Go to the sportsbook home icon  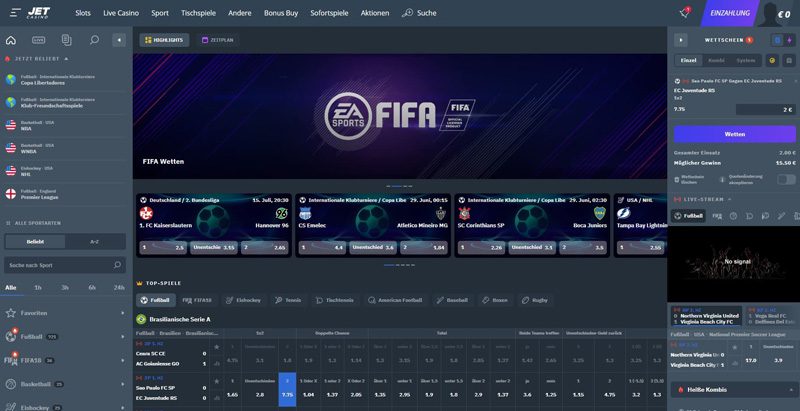pyautogui.click(x=11, y=40)
